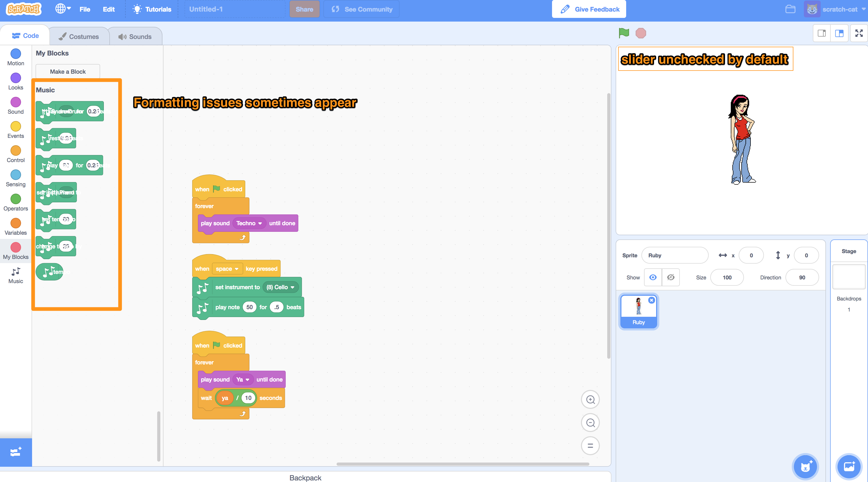Viewport: 868px width, 482px height.
Task: Click the sprite Size field
Action: 727,277
